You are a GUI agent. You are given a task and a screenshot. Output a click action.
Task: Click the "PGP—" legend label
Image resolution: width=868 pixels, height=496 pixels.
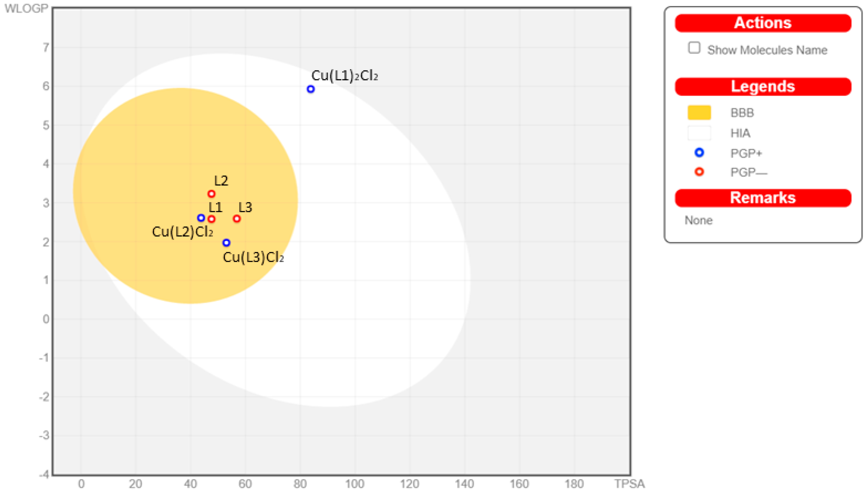tap(749, 173)
